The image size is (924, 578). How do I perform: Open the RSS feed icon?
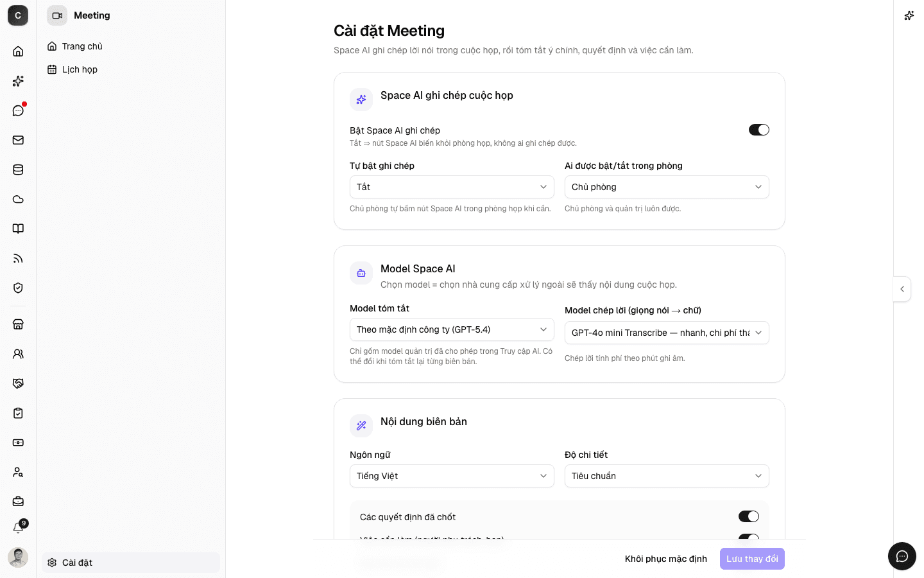[18, 258]
